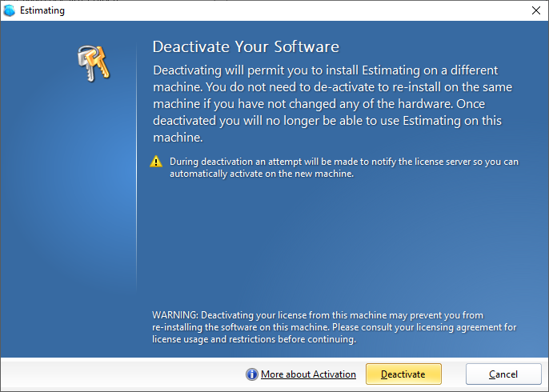549x392 pixels.
Task: Click the Estimating app icon in title bar
Action: 10,10
